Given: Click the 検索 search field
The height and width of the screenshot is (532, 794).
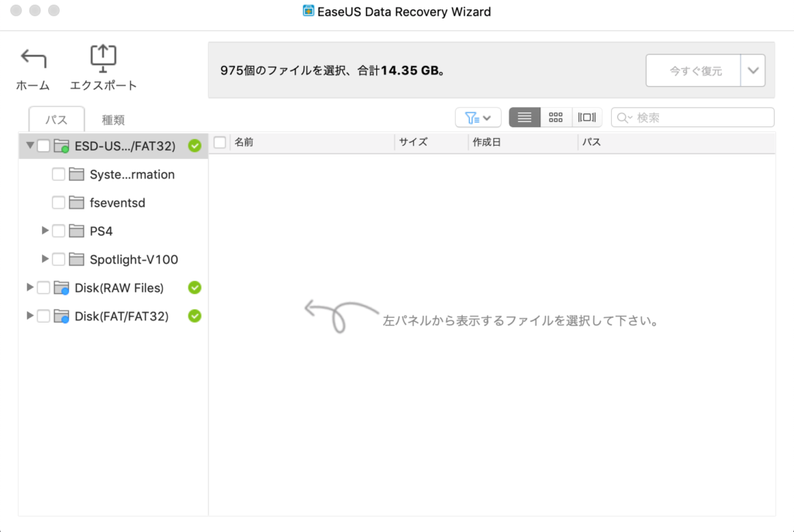Looking at the screenshot, I should (x=692, y=118).
